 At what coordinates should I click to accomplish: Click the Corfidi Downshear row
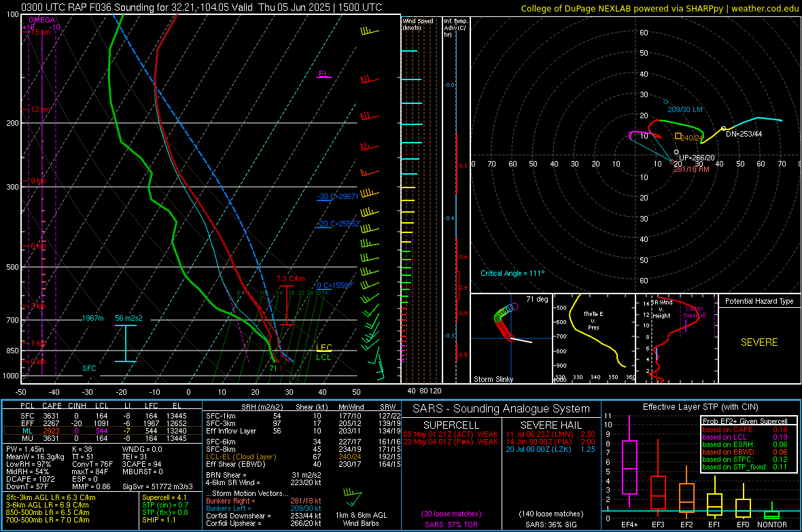pyautogui.click(x=264, y=516)
